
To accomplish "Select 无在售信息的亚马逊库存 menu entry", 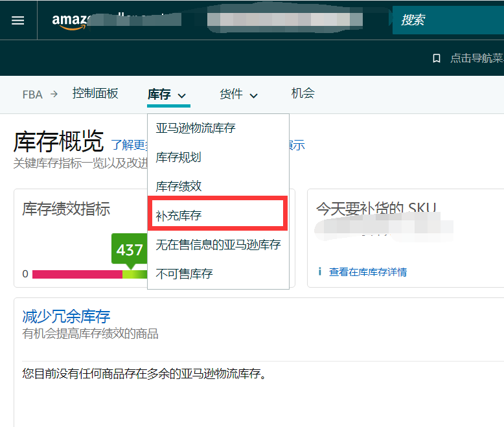I will 218,245.
